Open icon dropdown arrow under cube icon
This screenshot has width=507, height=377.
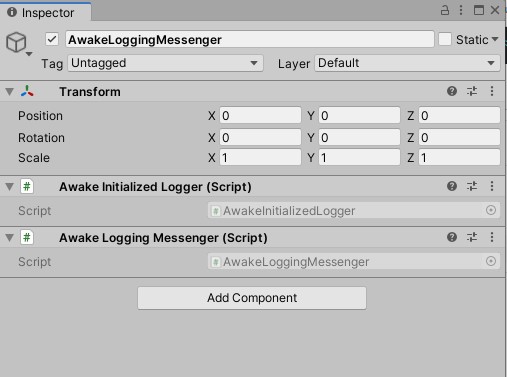coord(29,54)
